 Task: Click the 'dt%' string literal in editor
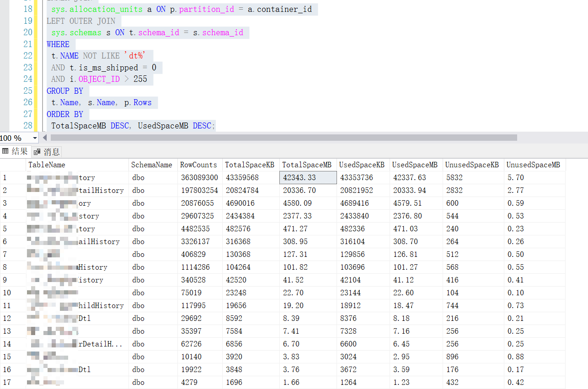pos(135,56)
